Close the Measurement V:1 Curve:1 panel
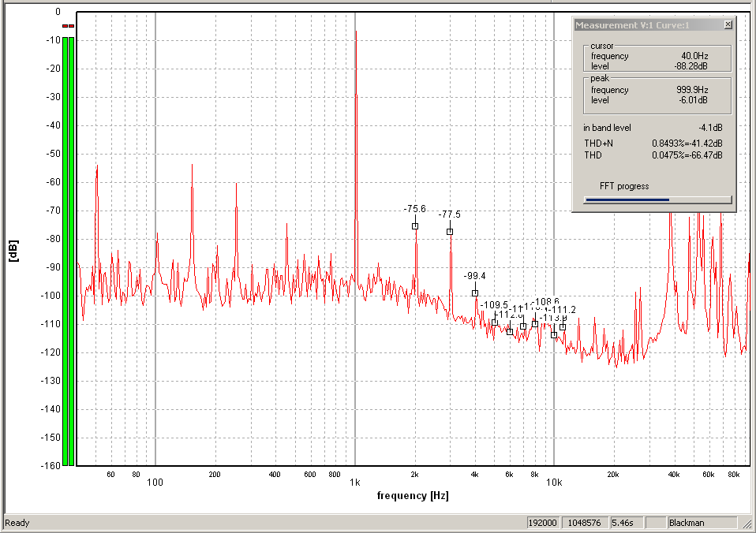The height and width of the screenshot is (533, 756). tap(728, 25)
